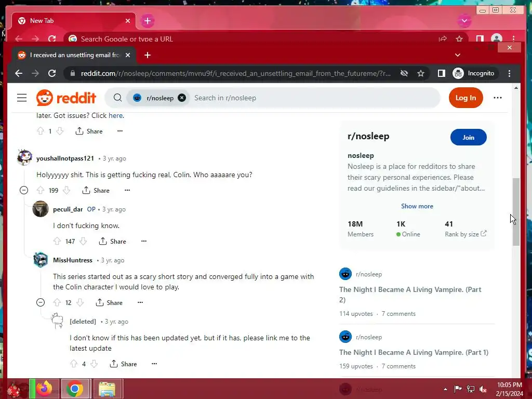The width and height of the screenshot is (532, 399).
Task: Open more options on the top comment
Action: (x=120, y=130)
